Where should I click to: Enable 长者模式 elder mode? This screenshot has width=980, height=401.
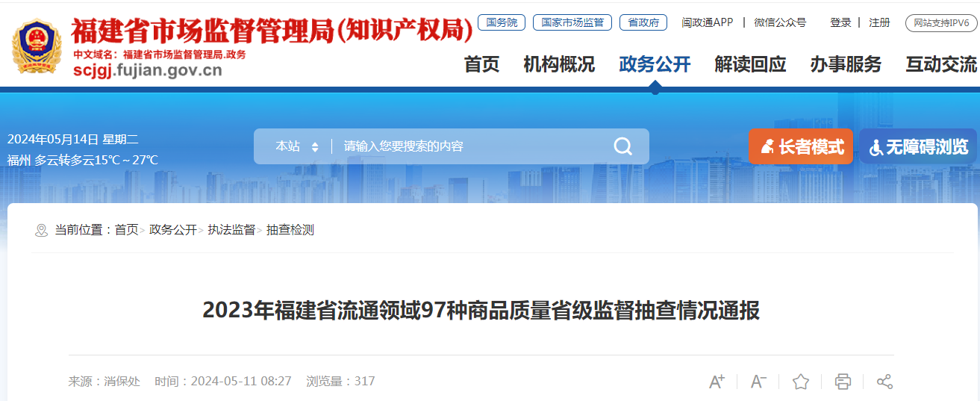801,146
